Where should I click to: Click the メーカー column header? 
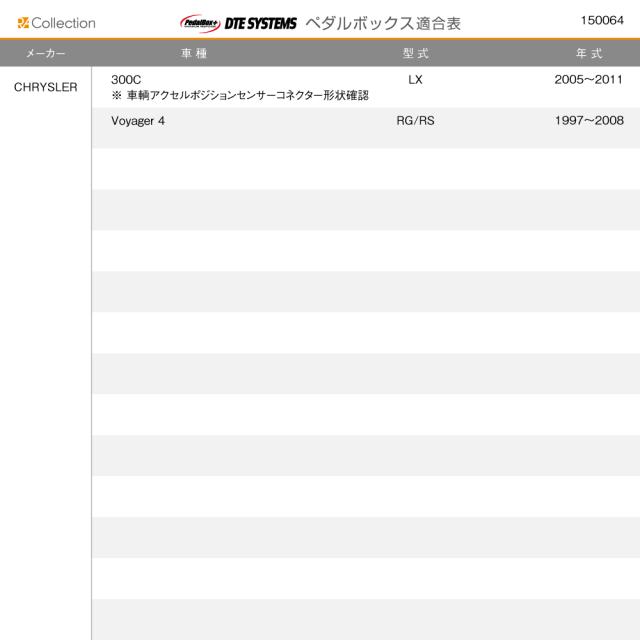tap(45, 53)
